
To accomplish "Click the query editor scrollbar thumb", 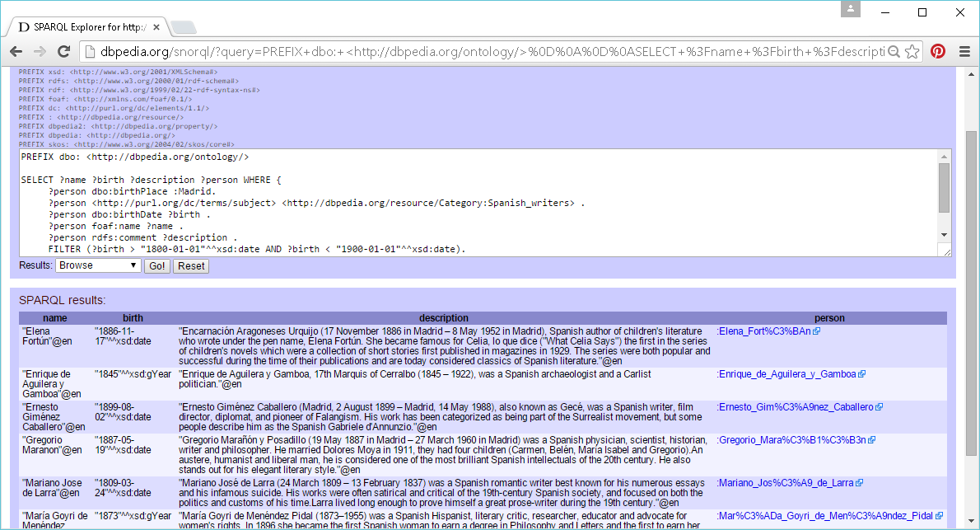I will click(944, 188).
